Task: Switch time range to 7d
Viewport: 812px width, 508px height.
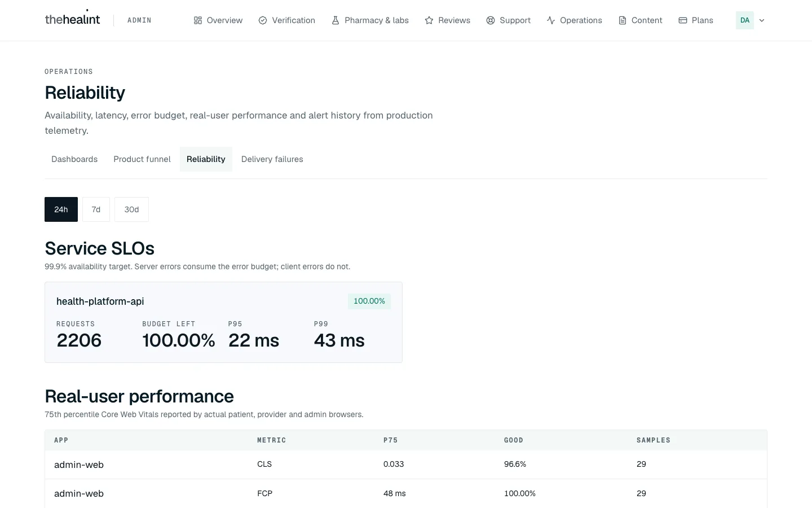Action: pyautogui.click(x=96, y=209)
